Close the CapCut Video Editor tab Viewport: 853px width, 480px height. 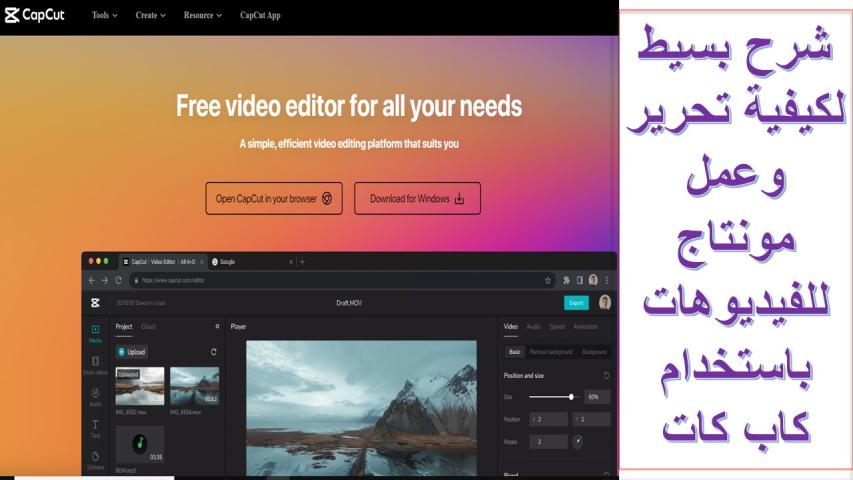202,262
